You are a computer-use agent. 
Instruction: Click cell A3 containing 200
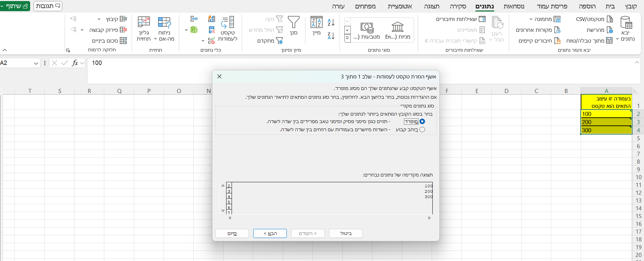[606, 122]
